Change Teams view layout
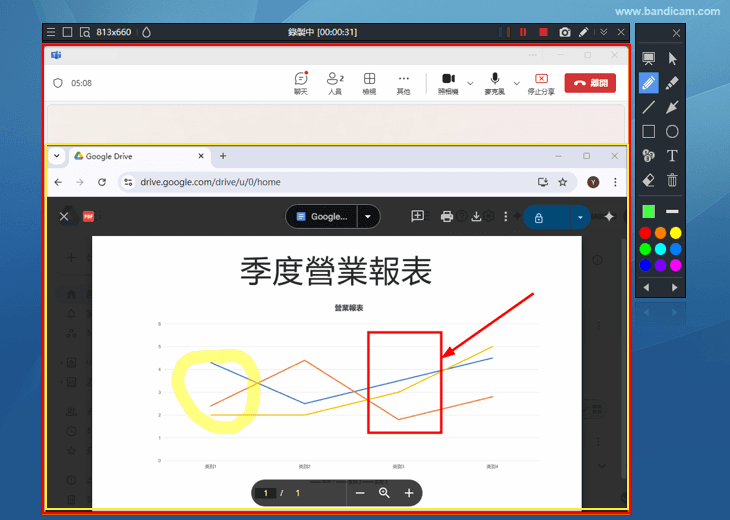Viewport: 730px width, 520px height. [x=369, y=83]
